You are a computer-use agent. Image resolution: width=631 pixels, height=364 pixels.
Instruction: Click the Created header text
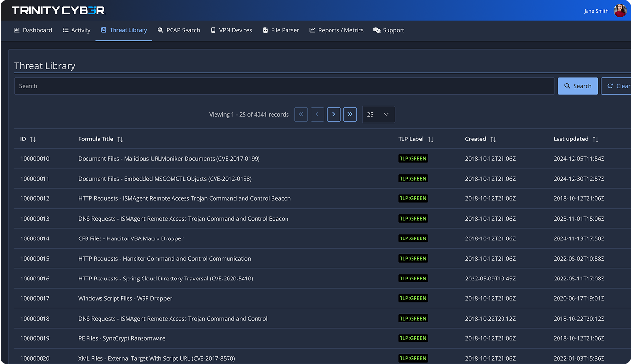[x=475, y=139]
